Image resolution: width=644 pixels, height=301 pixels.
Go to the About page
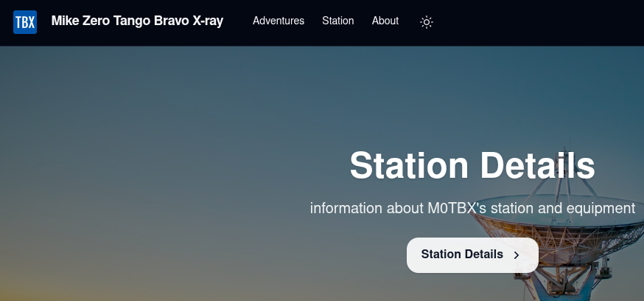(x=385, y=21)
